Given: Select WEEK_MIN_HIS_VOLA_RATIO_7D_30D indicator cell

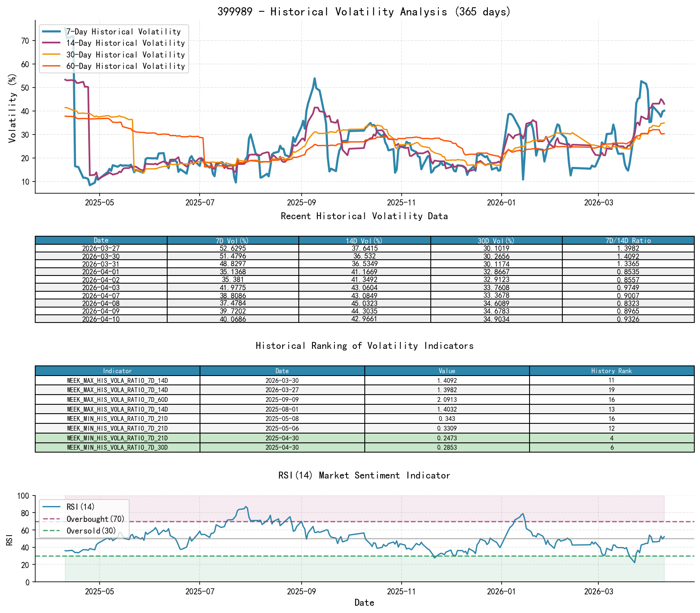Looking at the screenshot, I should 117,447.
